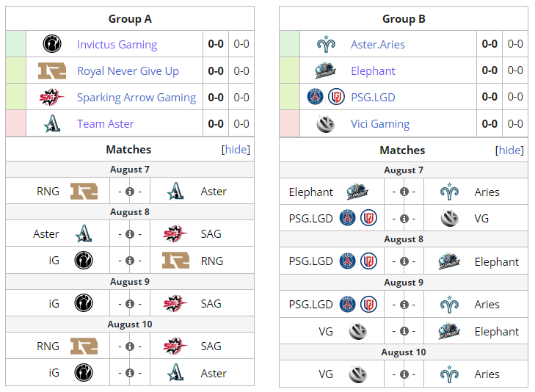Click the Aster.Aries logo in Group B standings

[x=326, y=44]
